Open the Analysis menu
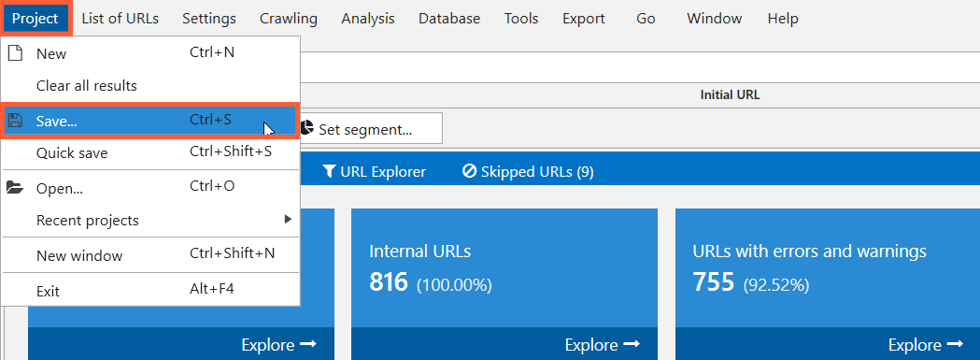This screenshot has height=360, width=980. pyautogui.click(x=368, y=19)
